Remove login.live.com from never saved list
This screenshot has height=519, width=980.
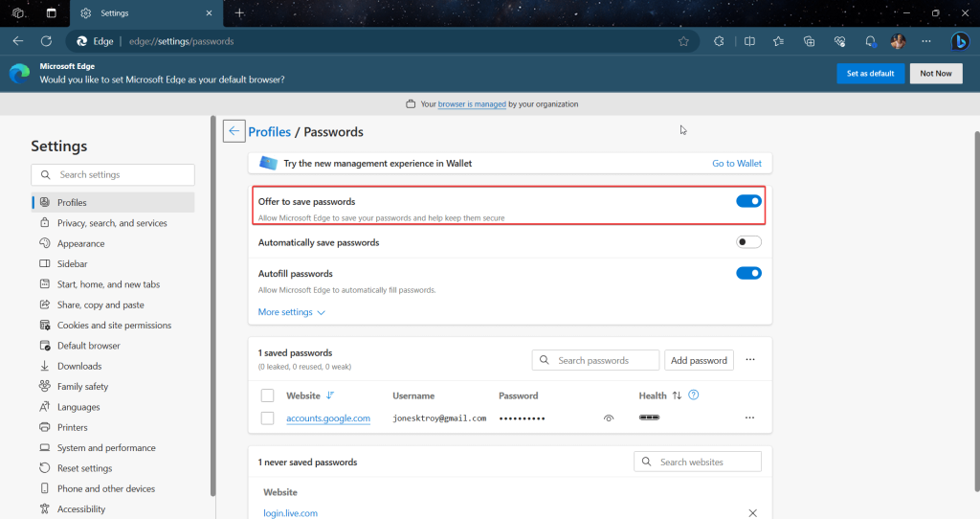[752, 512]
